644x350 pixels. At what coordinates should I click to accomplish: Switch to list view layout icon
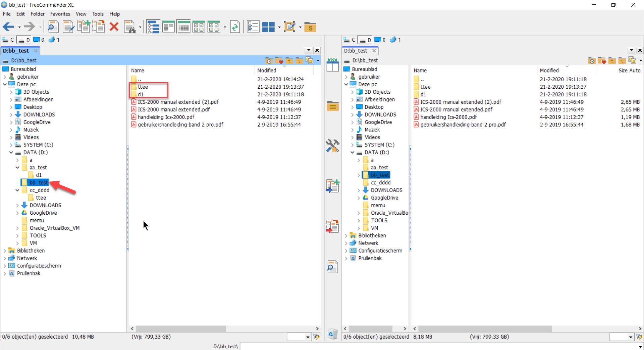click(168, 27)
